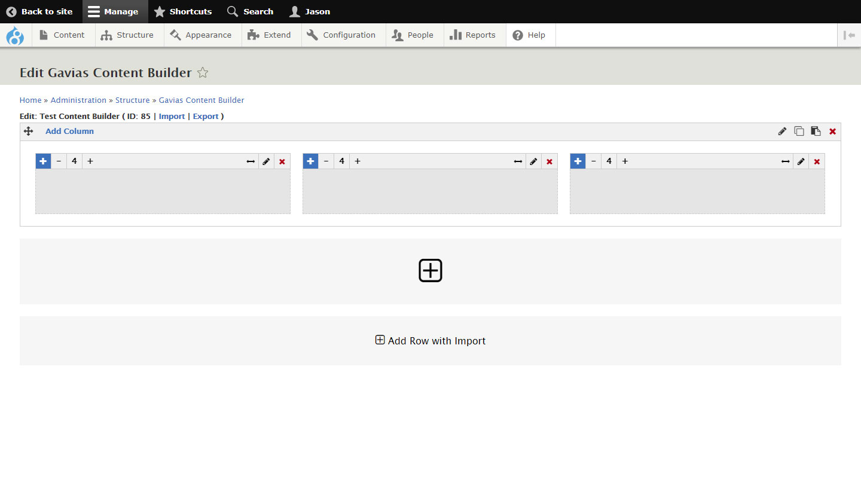861x504 pixels.
Task: Increase the first column width
Action: coord(90,161)
